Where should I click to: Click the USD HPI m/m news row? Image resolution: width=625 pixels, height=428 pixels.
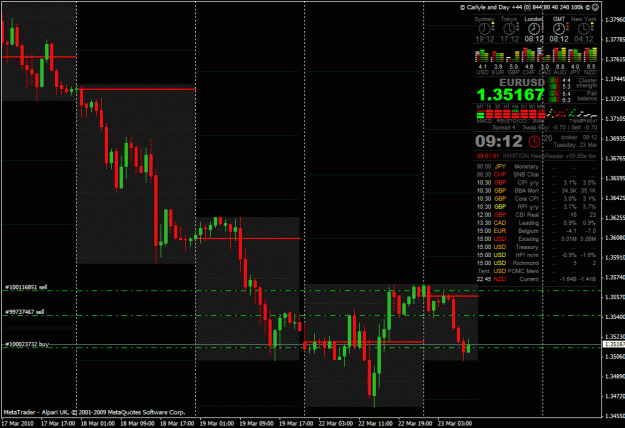[536, 255]
